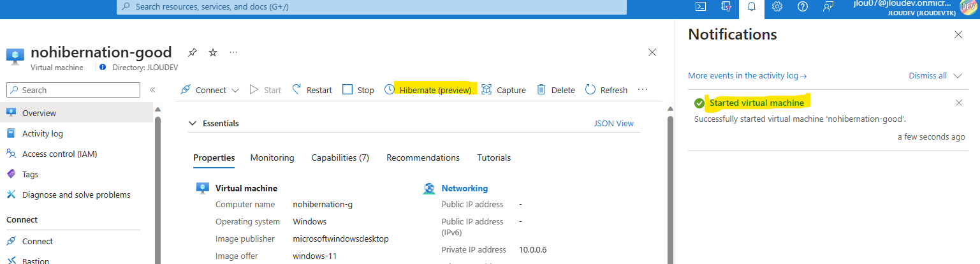980x264 pixels.
Task: Open the notifications bell icon
Action: [751, 6]
